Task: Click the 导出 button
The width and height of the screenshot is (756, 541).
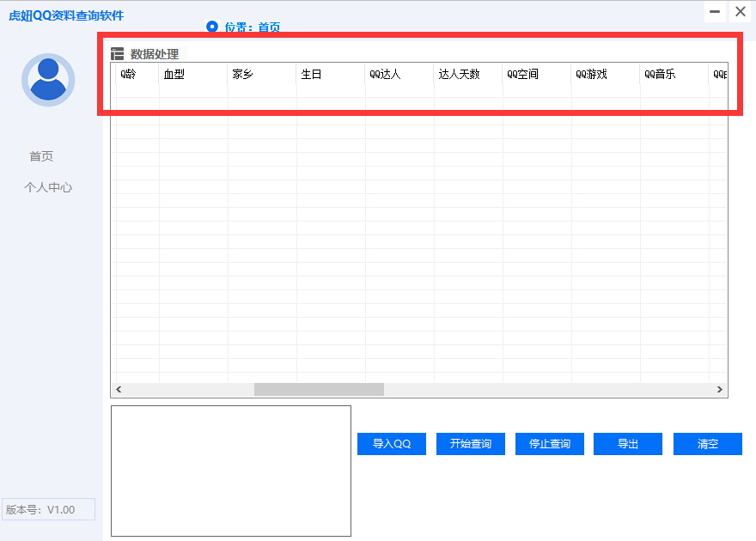Action: click(628, 444)
